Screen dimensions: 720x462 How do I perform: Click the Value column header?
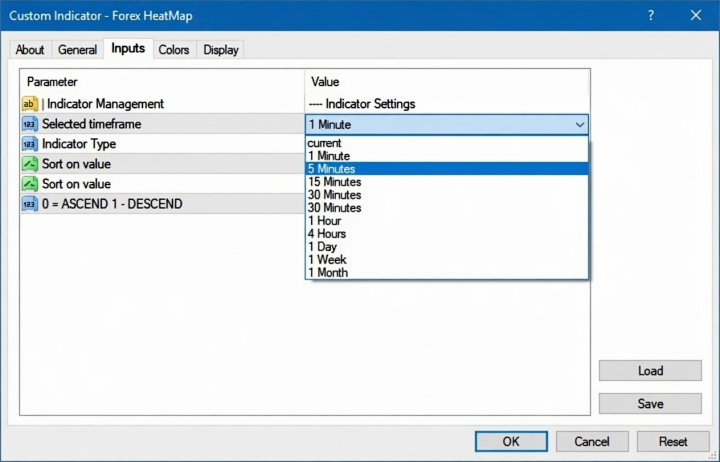446,82
